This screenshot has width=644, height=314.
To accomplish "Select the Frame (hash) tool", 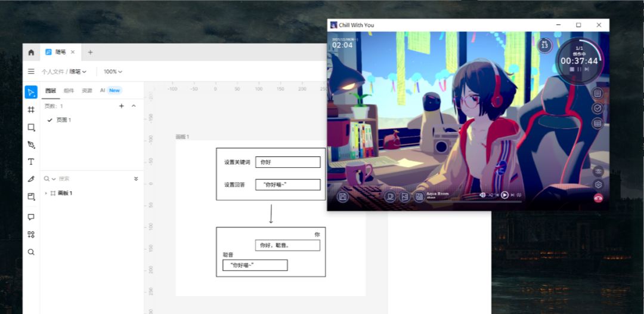I will [31, 110].
